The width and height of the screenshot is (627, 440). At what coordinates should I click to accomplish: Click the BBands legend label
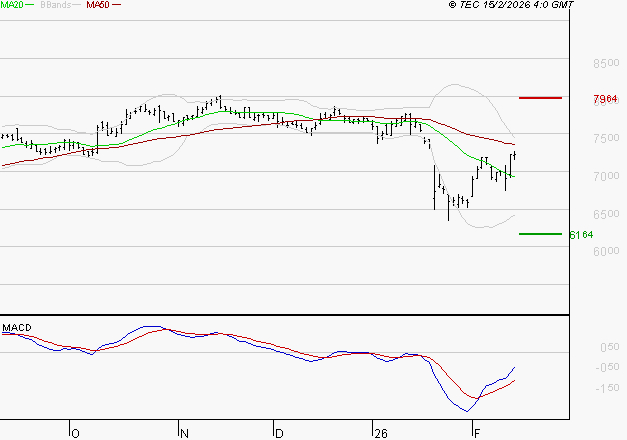[x=56, y=5]
